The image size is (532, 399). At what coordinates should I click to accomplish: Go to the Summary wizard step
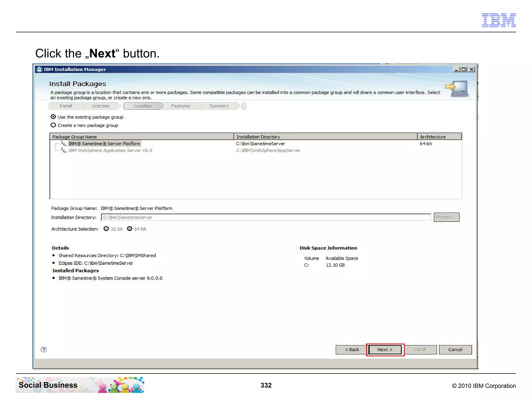click(219, 106)
